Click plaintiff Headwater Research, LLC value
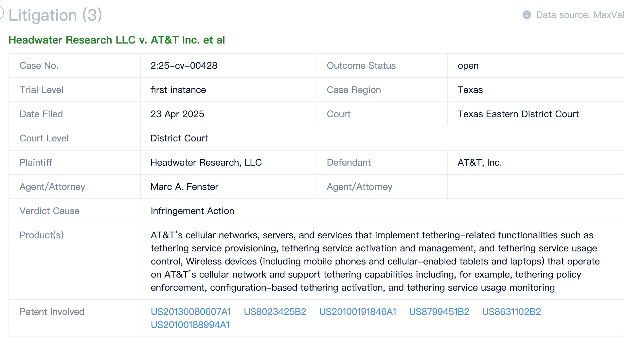The height and width of the screenshot is (345, 644). point(206,162)
